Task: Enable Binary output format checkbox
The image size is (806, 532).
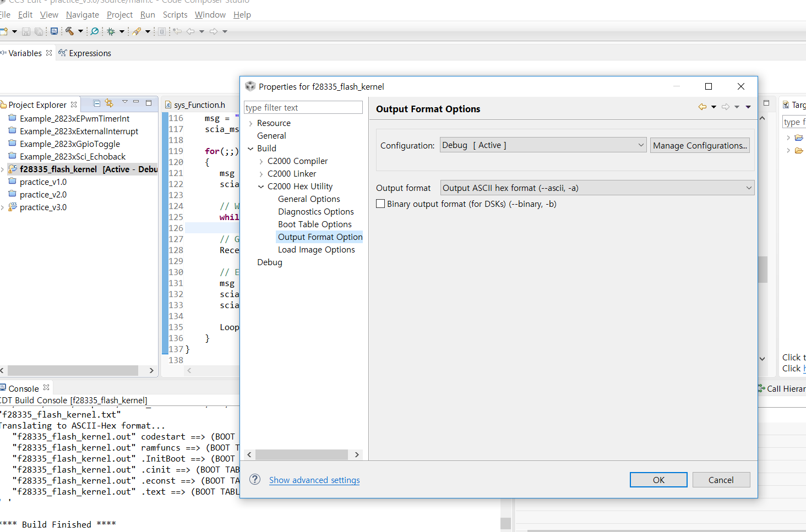Action: pos(380,204)
